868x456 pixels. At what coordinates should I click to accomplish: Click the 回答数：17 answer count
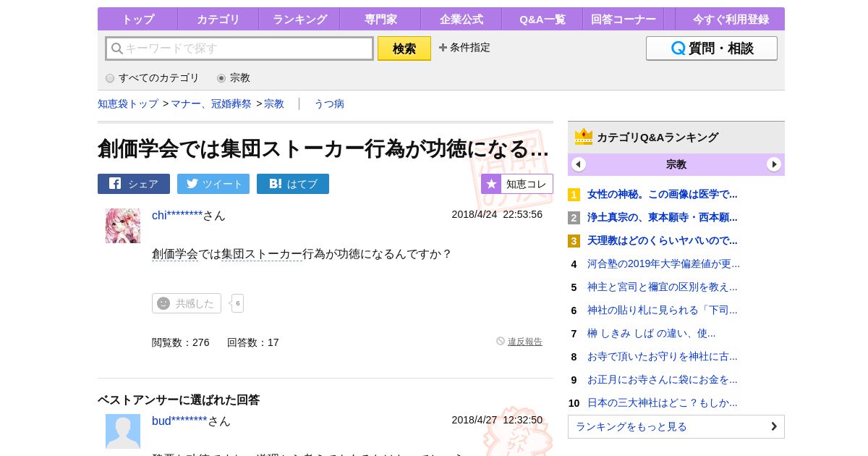252,342
